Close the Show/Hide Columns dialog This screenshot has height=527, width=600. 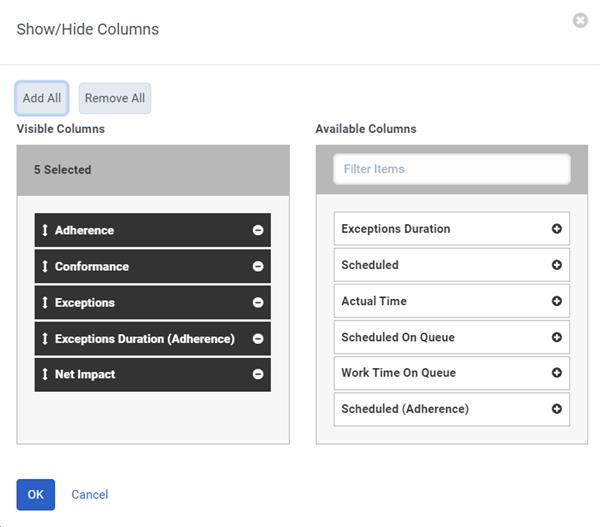580,20
